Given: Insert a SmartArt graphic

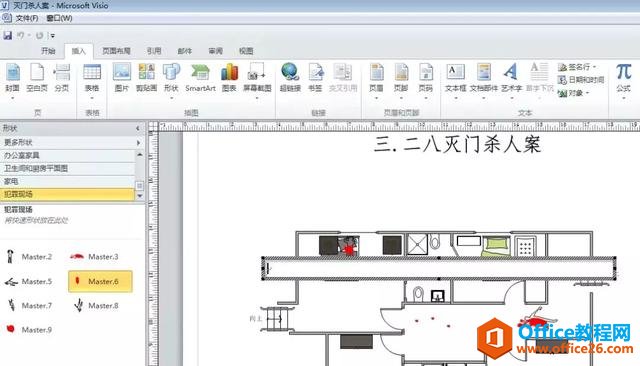Looking at the screenshot, I should coord(200,78).
